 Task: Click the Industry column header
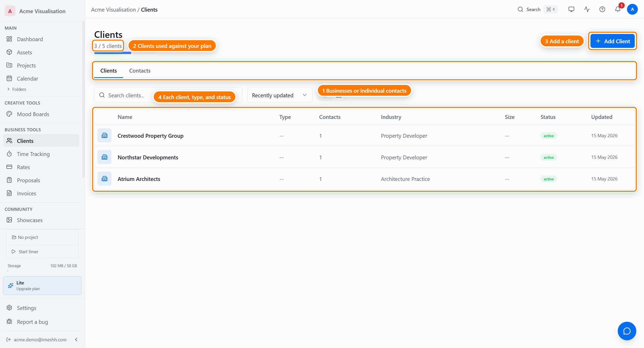click(391, 117)
